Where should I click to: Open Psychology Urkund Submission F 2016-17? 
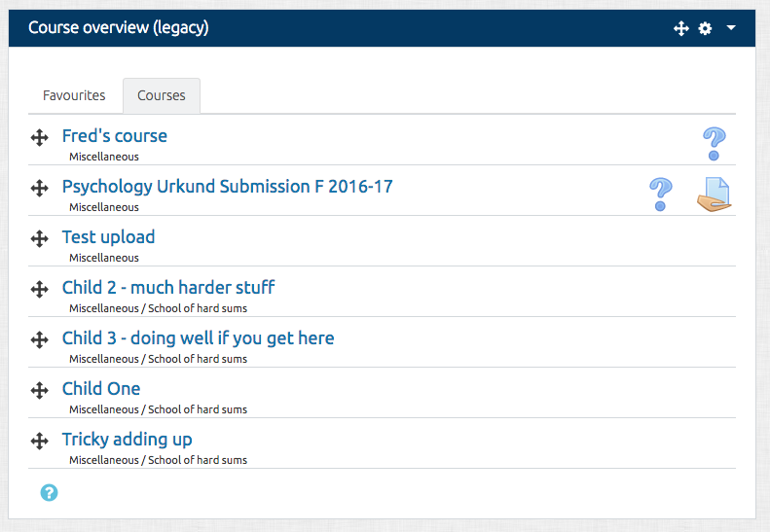point(228,187)
